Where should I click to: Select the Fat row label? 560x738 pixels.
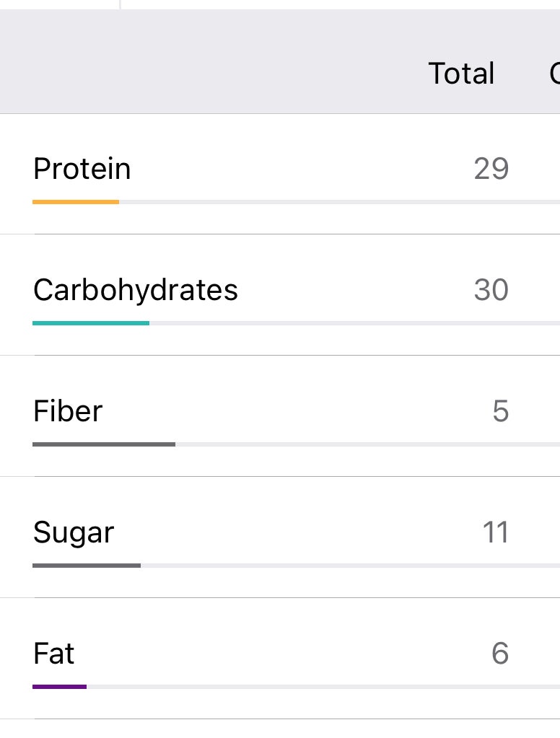point(53,654)
